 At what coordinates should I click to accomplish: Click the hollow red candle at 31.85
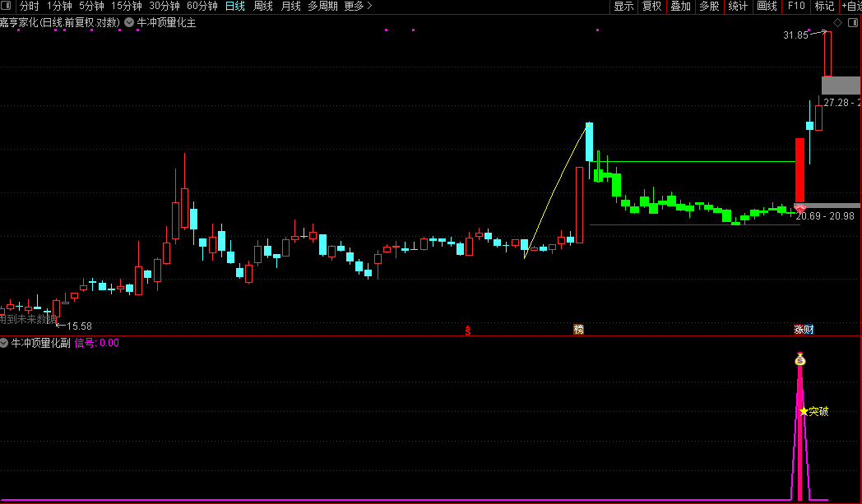pos(827,54)
